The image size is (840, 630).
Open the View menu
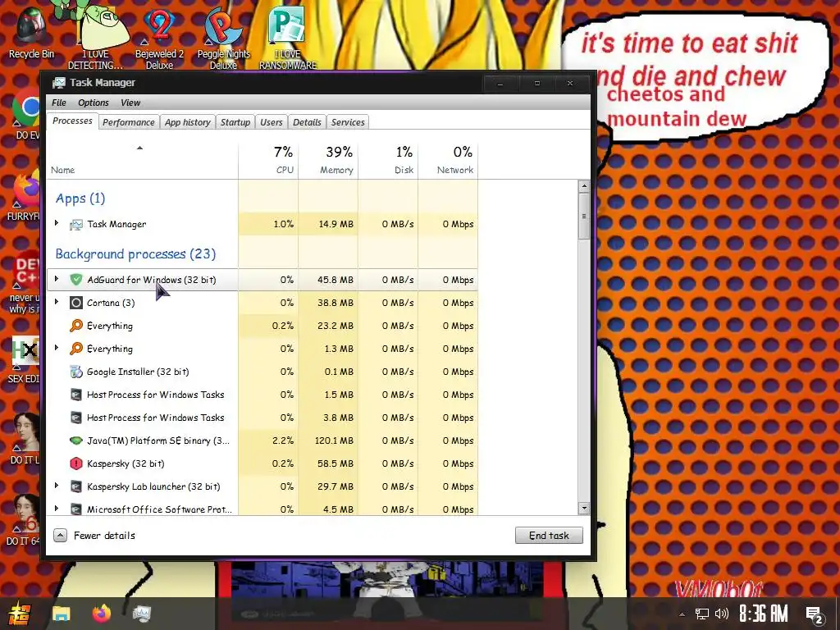click(130, 103)
